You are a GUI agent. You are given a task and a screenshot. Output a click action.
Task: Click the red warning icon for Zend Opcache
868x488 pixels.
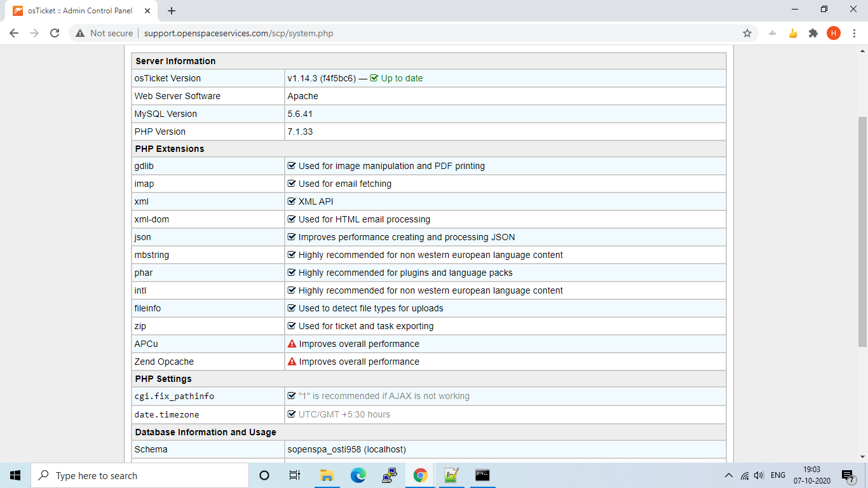292,362
